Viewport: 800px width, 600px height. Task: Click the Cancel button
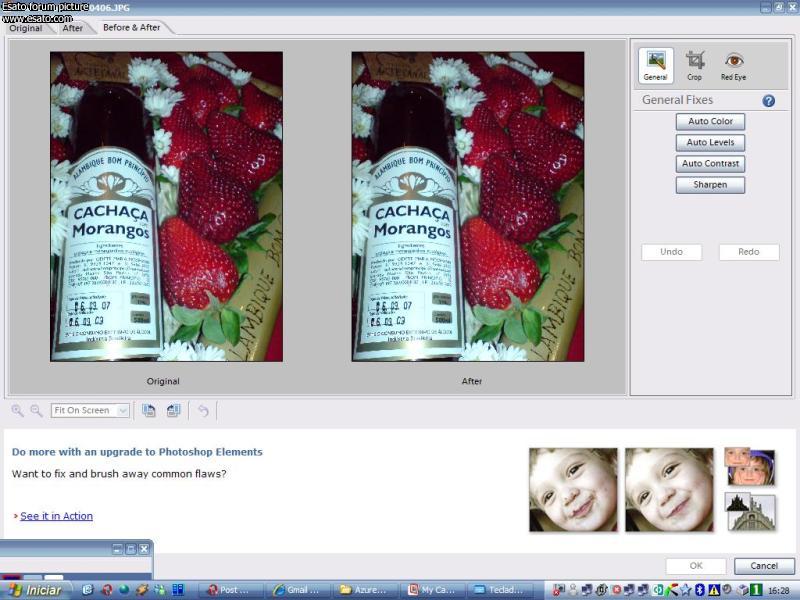[764, 566]
